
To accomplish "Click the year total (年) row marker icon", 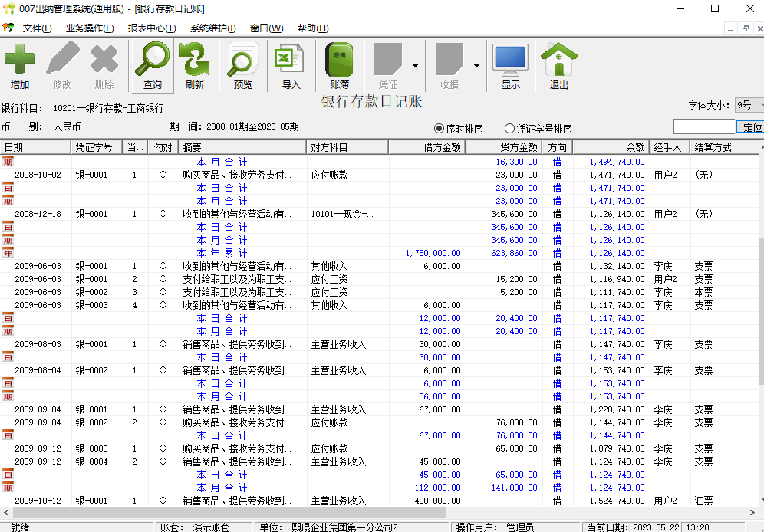I will 8,253.
